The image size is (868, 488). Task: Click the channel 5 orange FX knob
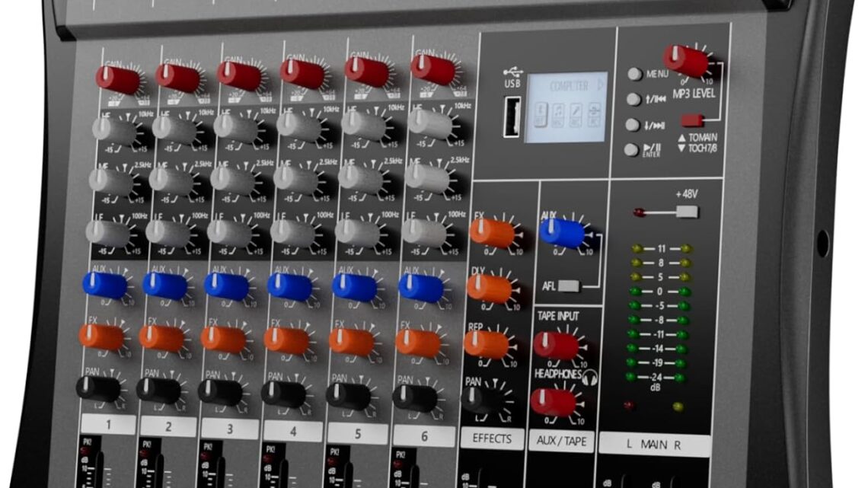click(352, 342)
